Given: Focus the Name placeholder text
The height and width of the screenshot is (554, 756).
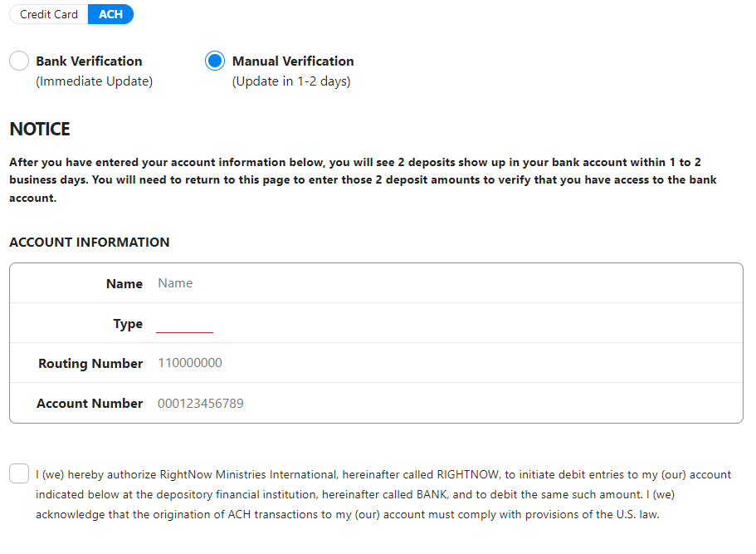Looking at the screenshot, I should coord(175,282).
